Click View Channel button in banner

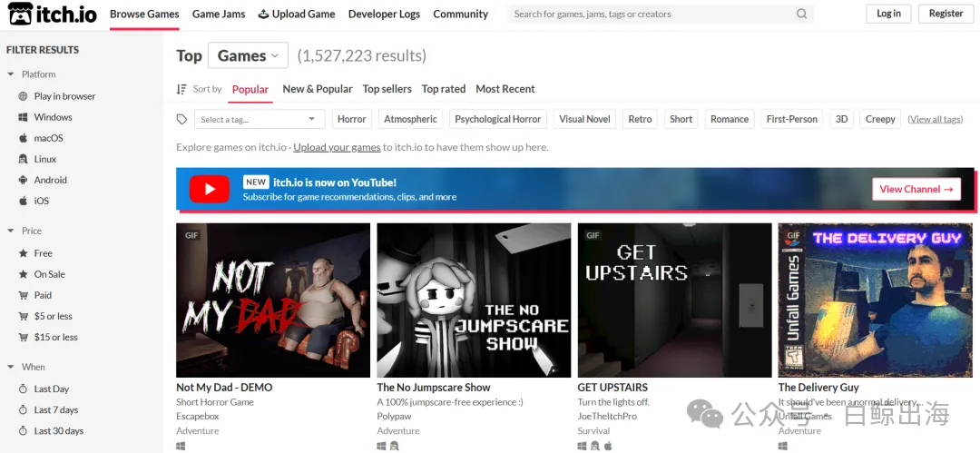click(916, 189)
